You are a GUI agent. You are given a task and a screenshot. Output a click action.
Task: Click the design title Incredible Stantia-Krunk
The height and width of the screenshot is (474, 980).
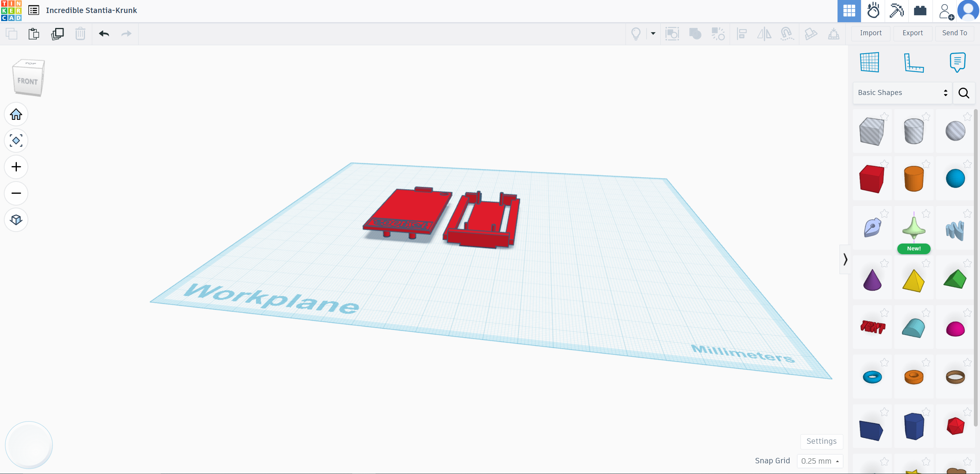tap(91, 10)
